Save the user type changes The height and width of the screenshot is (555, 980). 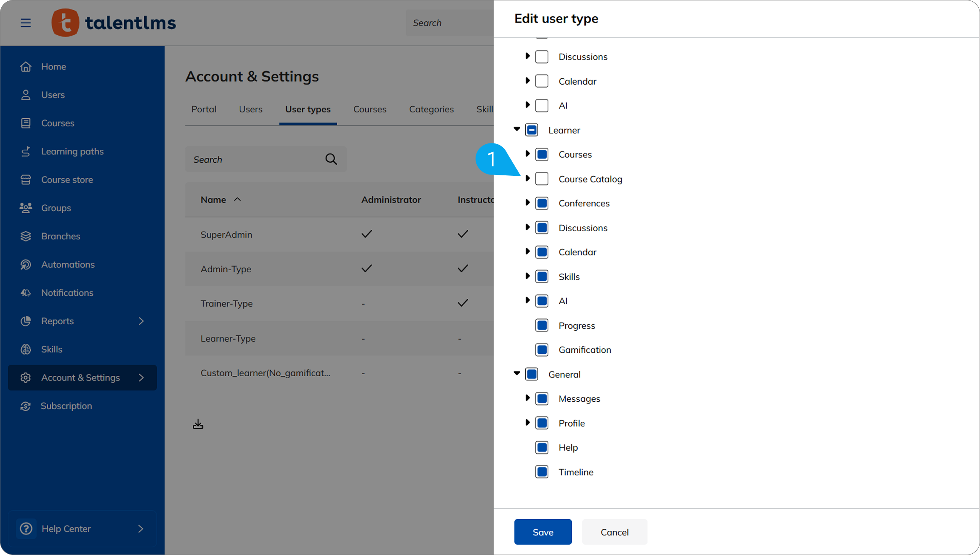[x=542, y=532]
